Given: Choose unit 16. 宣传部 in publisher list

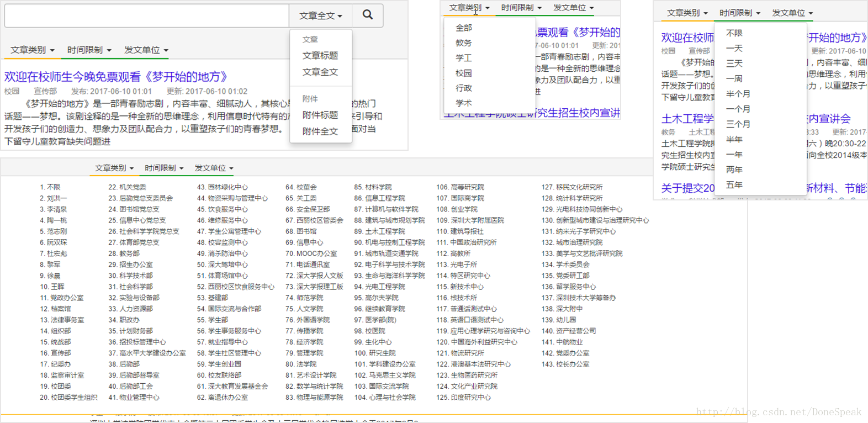Looking at the screenshot, I should (55, 353).
